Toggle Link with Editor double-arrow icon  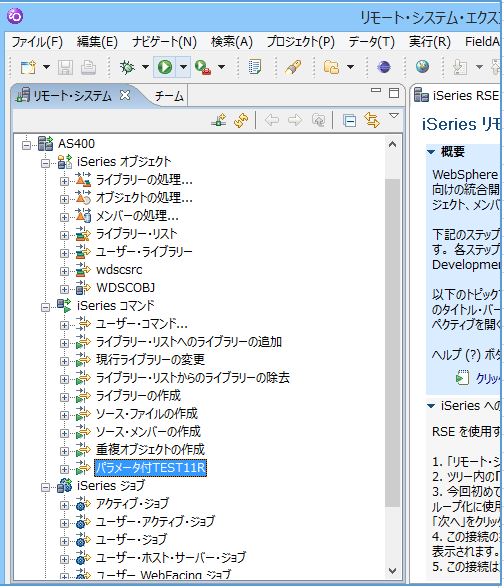coord(372,120)
